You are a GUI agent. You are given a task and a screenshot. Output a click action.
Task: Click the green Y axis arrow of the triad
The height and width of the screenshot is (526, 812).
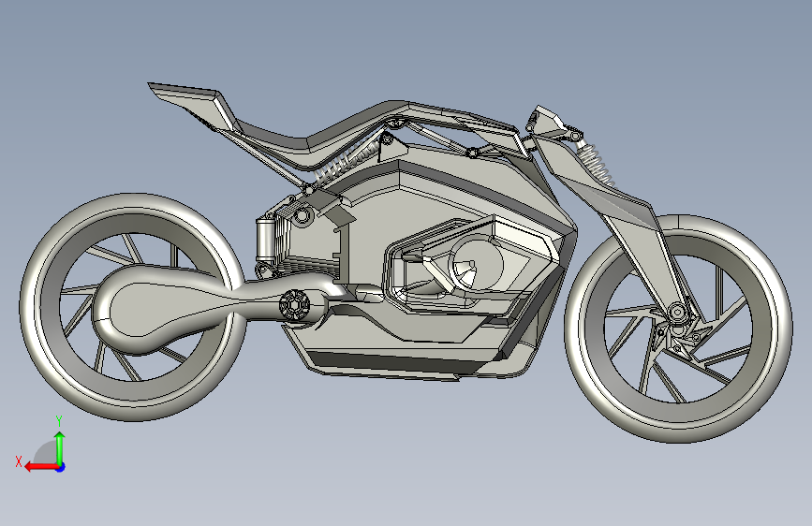click(60, 446)
